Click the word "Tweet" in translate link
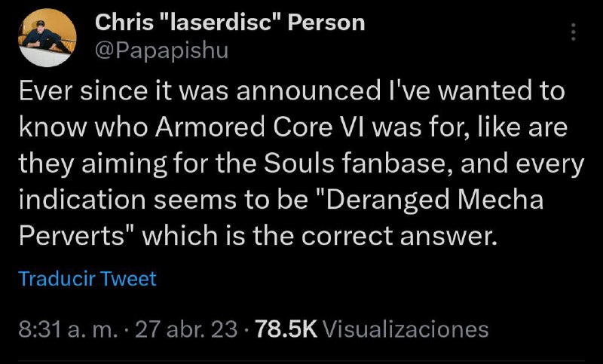Image resolution: width=603 pixels, height=364 pixels. (128, 278)
